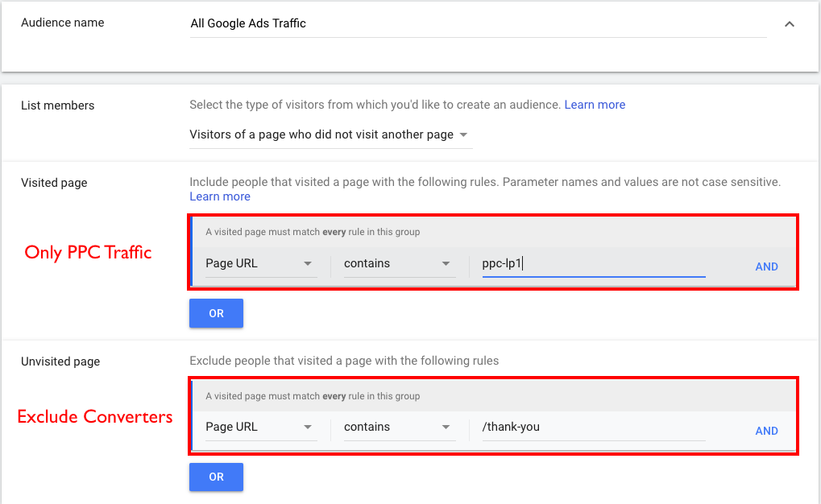This screenshot has width=821, height=504.
Task: Open Page URL dropdown in Unvisited page rule
Action: [x=259, y=428]
